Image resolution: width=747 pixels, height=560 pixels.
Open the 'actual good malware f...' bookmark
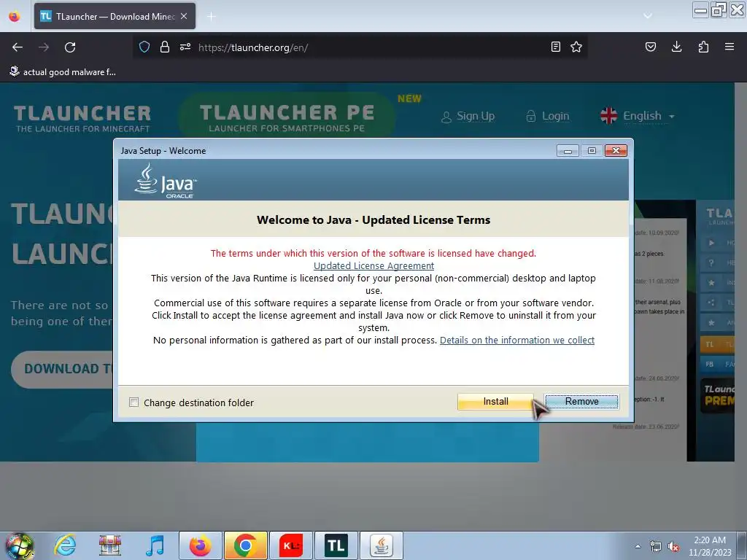point(63,72)
